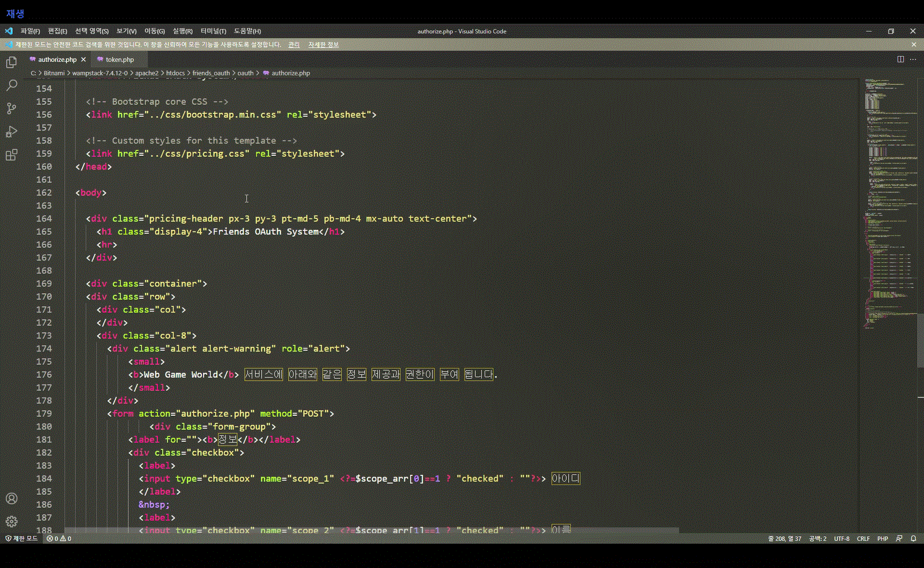Click the VS Code logo in title bar
This screenshot has width=924, height=568.
point(9,31)
